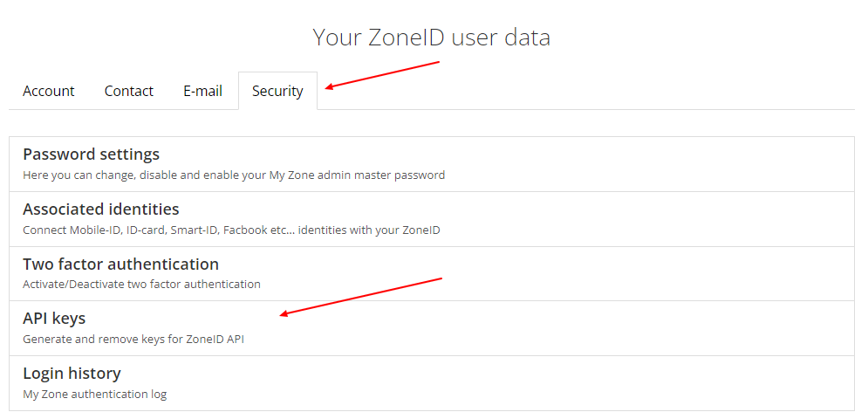Expand the Login history heading
The image size is (868, 419).
(x=72, y=374)
